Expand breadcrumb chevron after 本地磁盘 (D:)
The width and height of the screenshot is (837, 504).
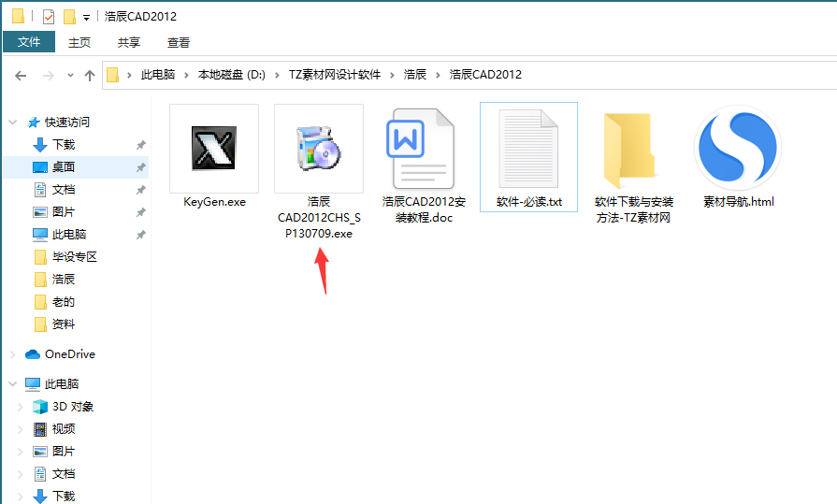click(x=277, y=76)
